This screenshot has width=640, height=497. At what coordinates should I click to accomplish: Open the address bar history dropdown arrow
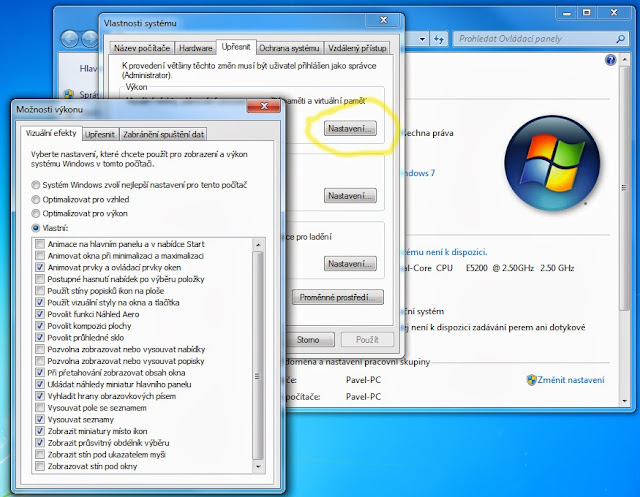coord(422,39)
